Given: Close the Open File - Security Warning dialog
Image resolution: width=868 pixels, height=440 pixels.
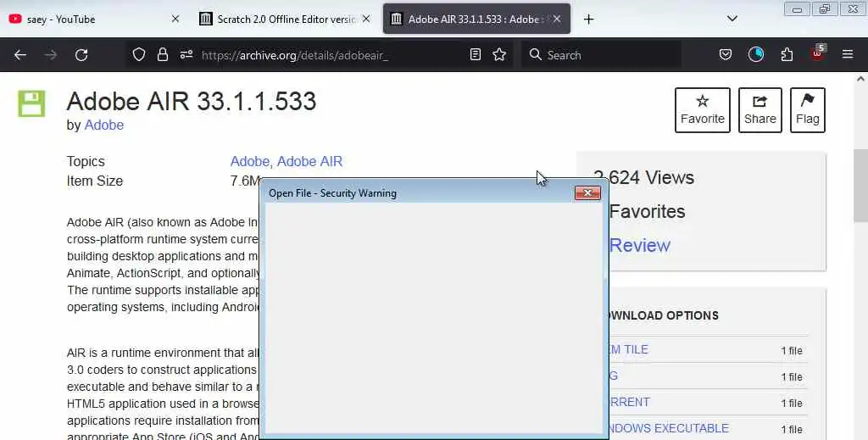Looking at the screenshot, I should (587, 192).
